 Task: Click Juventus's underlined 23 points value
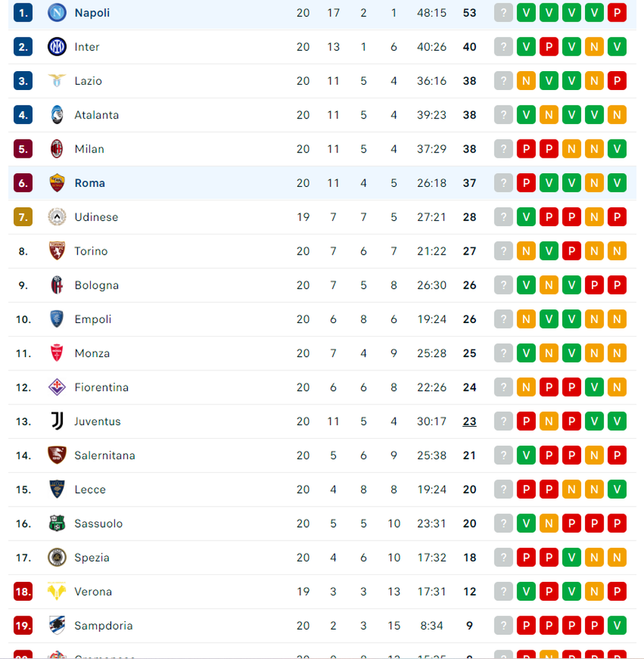pos(469,421)
